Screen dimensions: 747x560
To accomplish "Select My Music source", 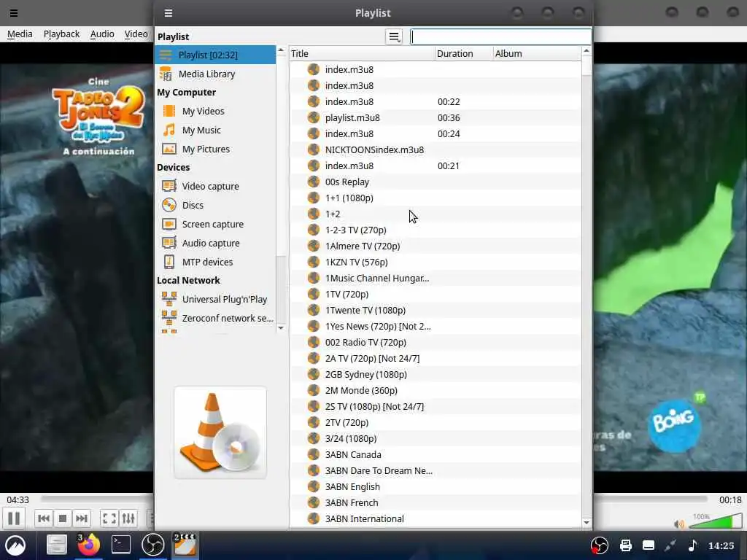I will (215, 130).
